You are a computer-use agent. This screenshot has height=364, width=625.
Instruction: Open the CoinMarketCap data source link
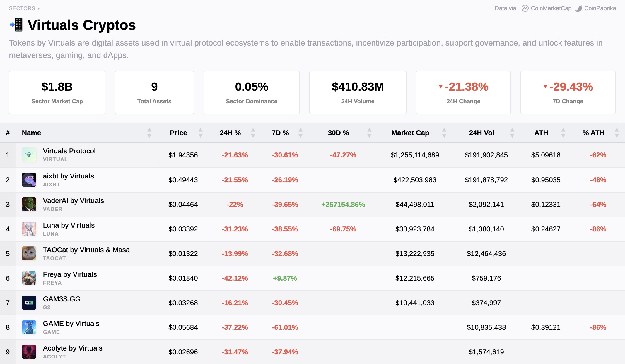click(547, 8)
